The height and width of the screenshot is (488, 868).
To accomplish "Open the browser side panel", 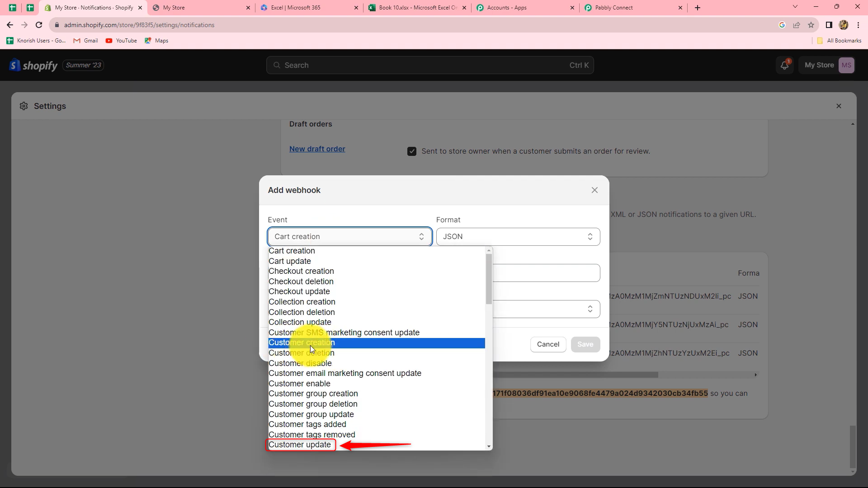I will (x=829, y=25).
